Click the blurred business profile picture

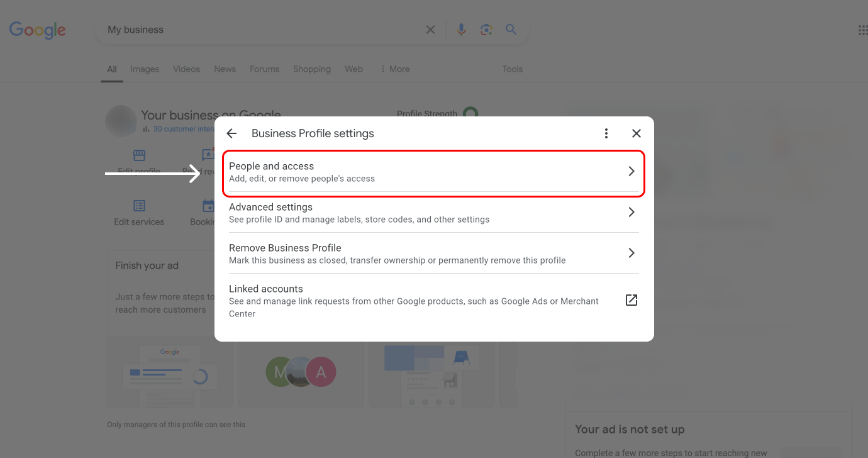coord(121,121)
